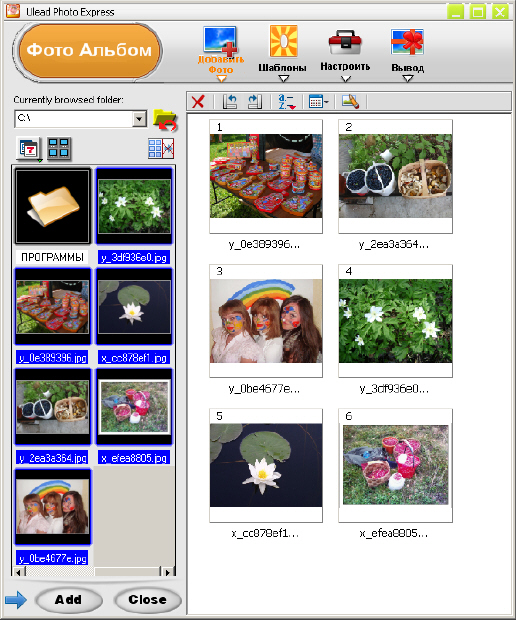Click the A-Z sort icon
Screen dimensions: 516x620
[287, 102]
